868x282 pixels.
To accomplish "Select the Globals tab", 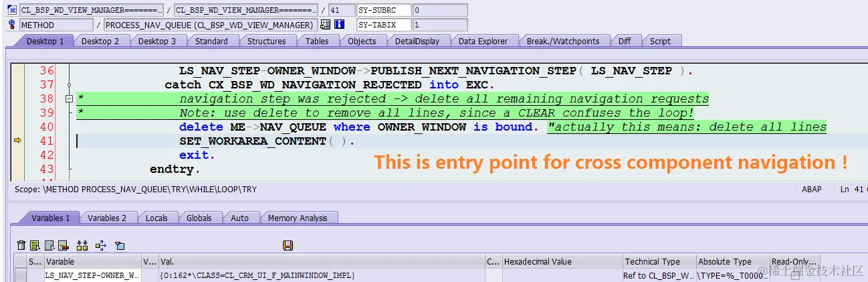I will tap(199, 218).
